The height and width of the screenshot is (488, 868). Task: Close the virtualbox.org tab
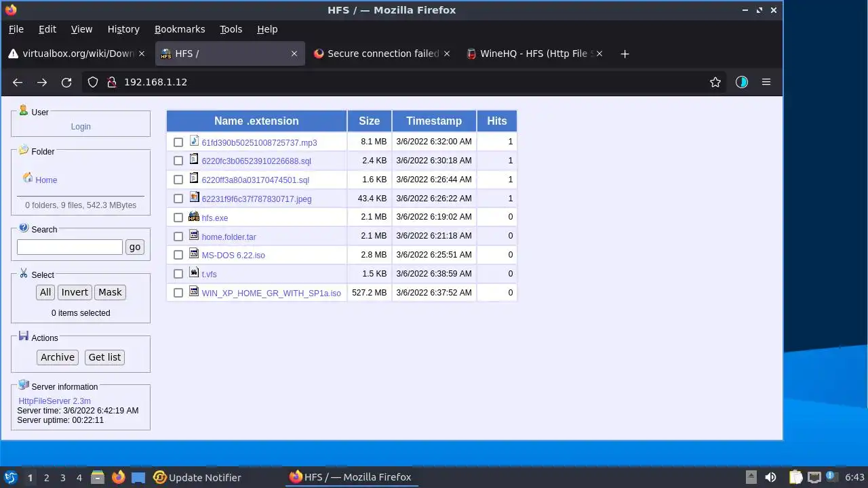tap(142, 54)
